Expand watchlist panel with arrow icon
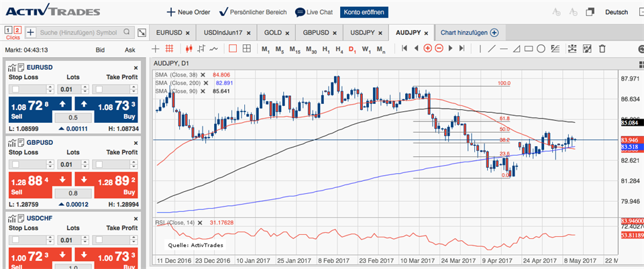This screenshot has height=269, width=644. (142, 32)
